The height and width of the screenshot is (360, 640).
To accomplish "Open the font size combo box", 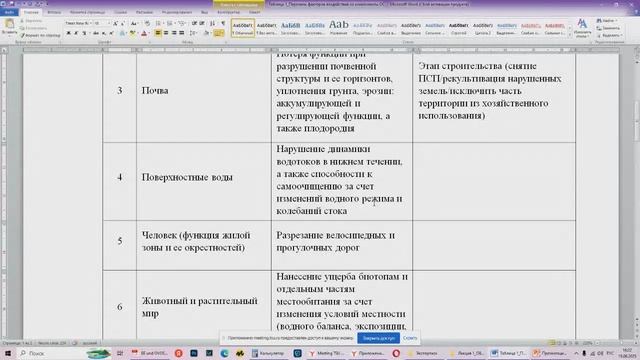I will 102,24.
